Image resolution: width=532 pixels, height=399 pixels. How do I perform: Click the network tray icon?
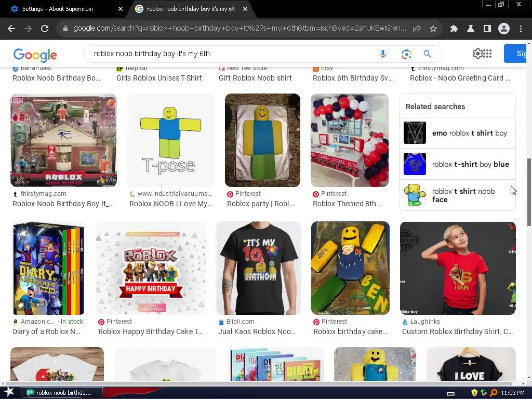(x=484, y=393)
